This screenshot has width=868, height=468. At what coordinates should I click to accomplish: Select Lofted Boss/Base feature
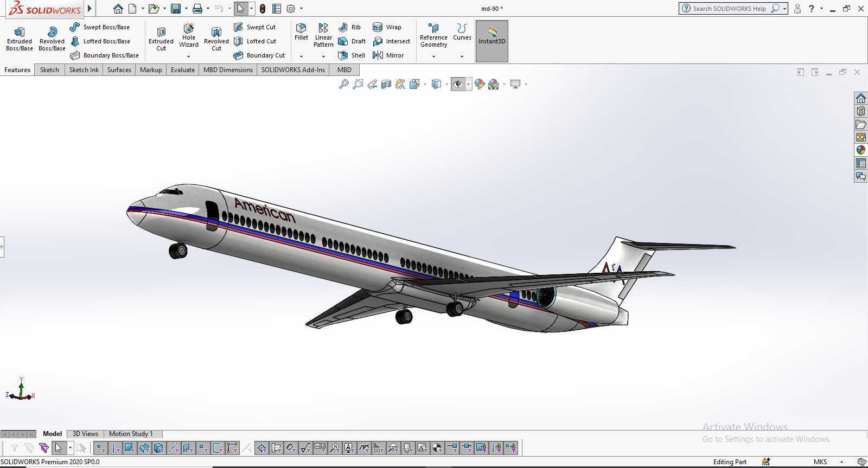click(100, 41)
